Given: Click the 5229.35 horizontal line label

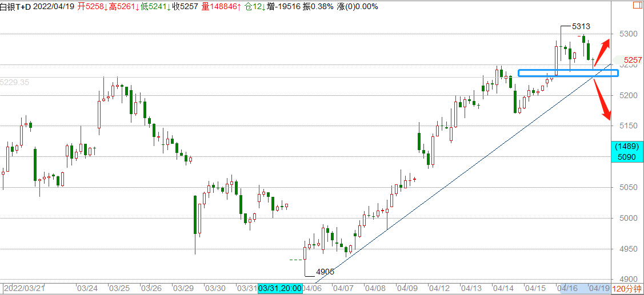Looking at the screenshot, I should [x=14, y=82].
